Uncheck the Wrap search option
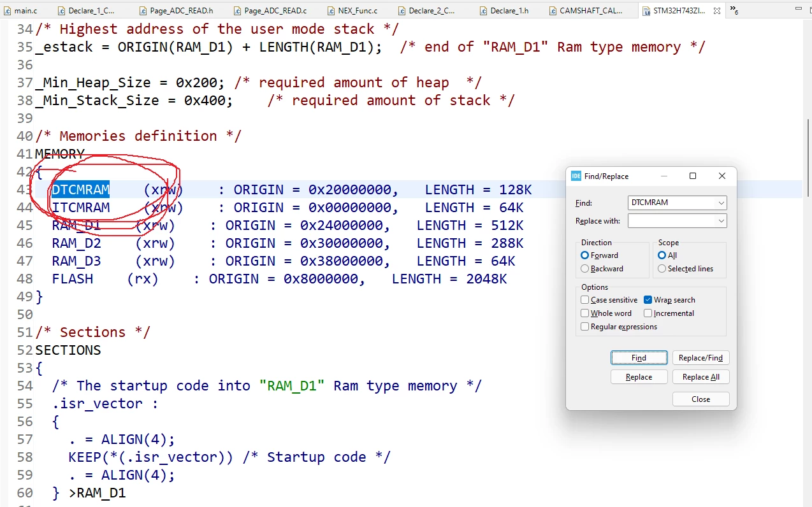Image resolution: width=812 pixels, height=507 pixels. [648, 300]
